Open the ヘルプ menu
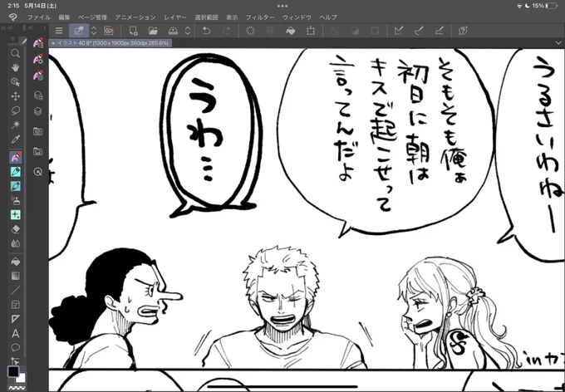 click(328, 17)
